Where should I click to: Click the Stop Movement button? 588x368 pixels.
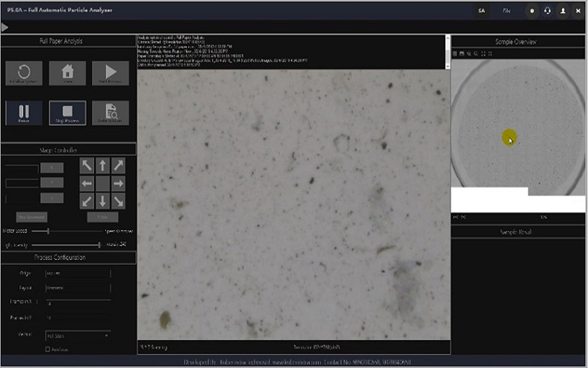tap(32, 217)
